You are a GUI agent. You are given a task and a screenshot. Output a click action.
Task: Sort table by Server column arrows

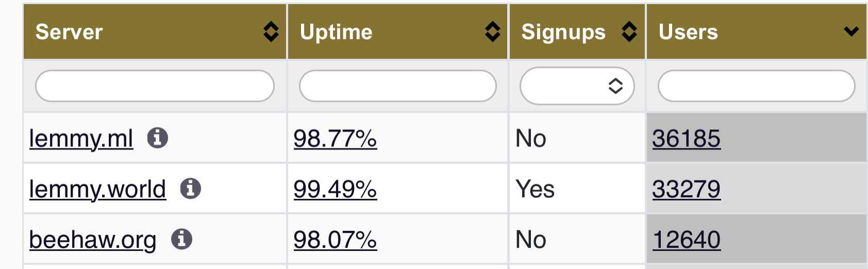[x=271, y=32]
